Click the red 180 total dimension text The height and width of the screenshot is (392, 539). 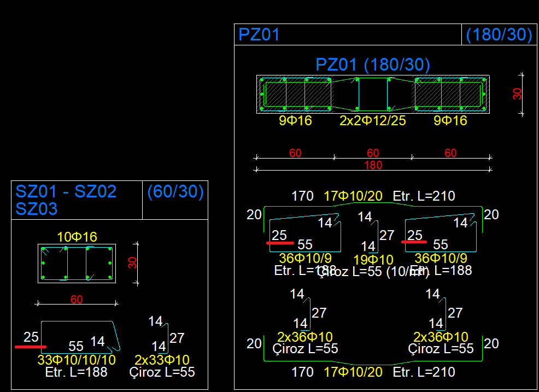pos(373,165)
